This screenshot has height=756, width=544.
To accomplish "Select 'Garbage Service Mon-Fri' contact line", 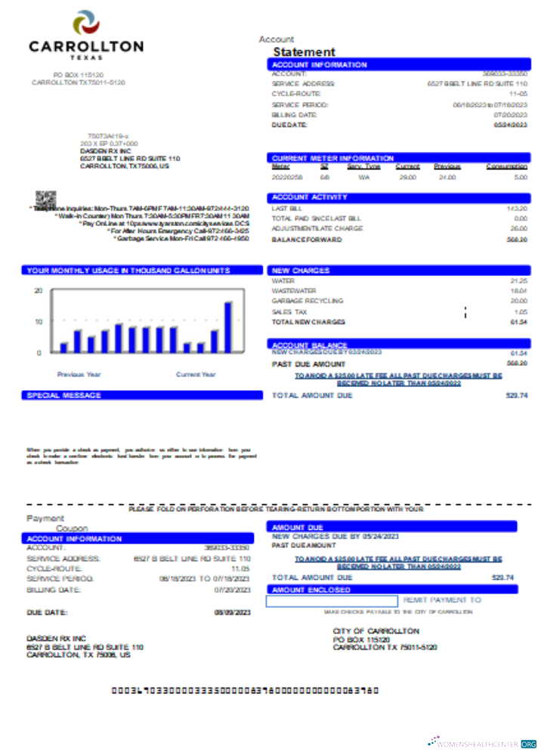I will pyautogui.click(x=181, y=238).
